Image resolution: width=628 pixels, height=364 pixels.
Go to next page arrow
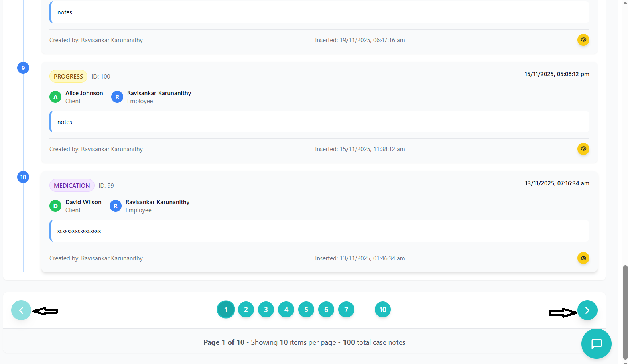[587, 310]
